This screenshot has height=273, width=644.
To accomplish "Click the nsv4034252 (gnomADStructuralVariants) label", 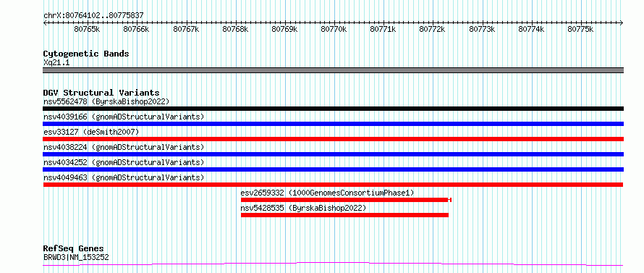I will tap(124, 162).
